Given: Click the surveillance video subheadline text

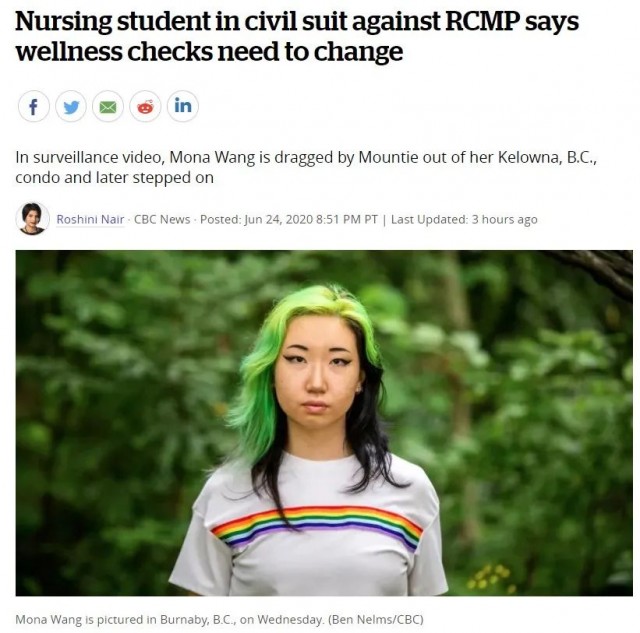Looking at the screenshot, I should tap(306, 167).
